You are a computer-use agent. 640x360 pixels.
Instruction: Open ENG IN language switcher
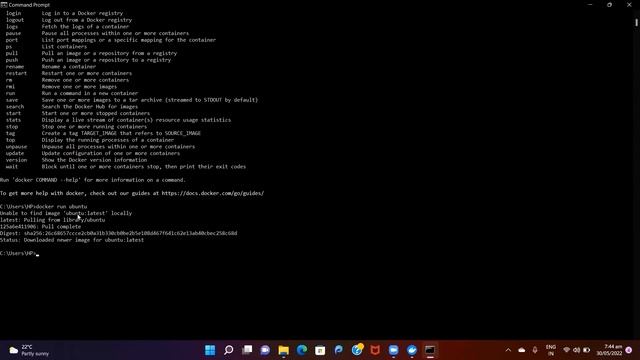click(x=551, y=350)
